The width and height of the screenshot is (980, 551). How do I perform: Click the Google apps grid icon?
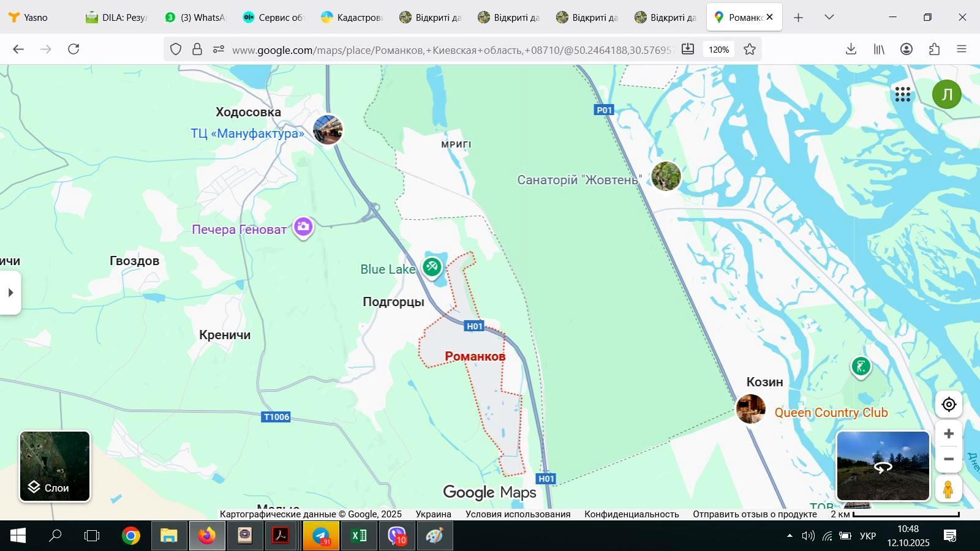click(x=902, y=94)
